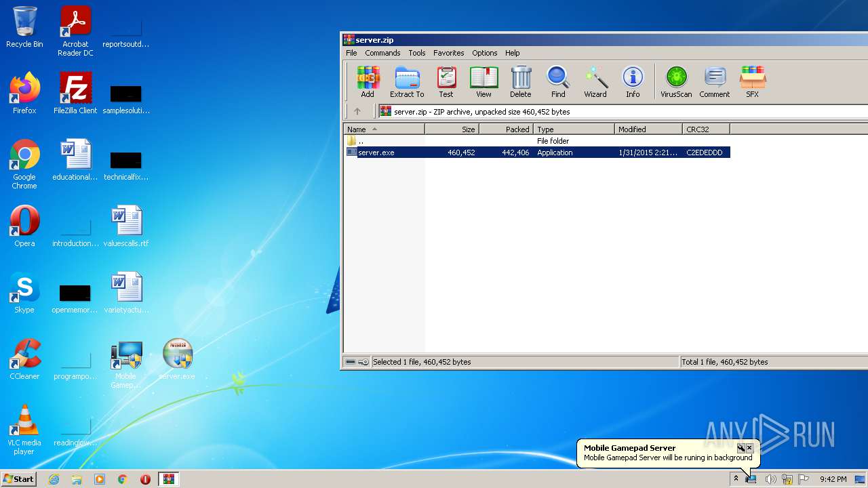Click Action Center flag tray icon
This screenshot has height=488, width=868.
[x=804, y=479]
